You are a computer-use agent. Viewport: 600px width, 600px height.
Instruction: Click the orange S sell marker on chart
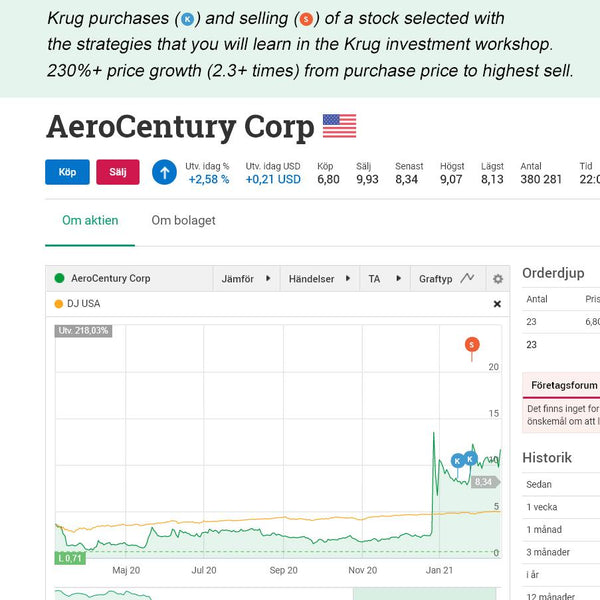472,344
